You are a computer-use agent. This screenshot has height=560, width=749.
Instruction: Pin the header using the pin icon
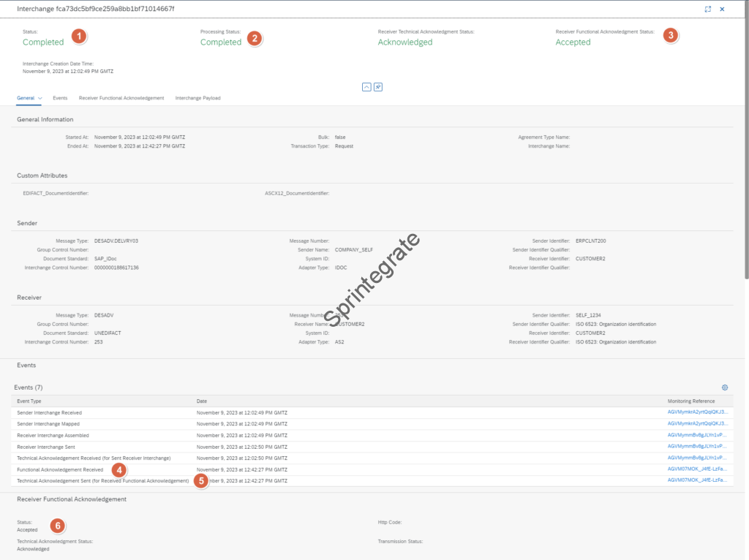point(378,87)
